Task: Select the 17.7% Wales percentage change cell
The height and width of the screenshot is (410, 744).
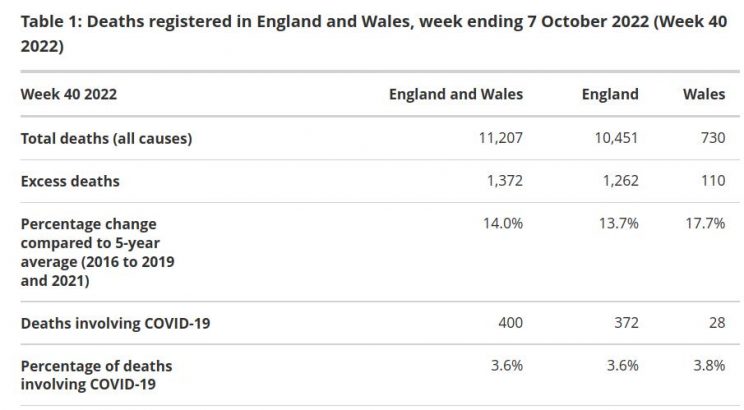Action: coord(705,224)
